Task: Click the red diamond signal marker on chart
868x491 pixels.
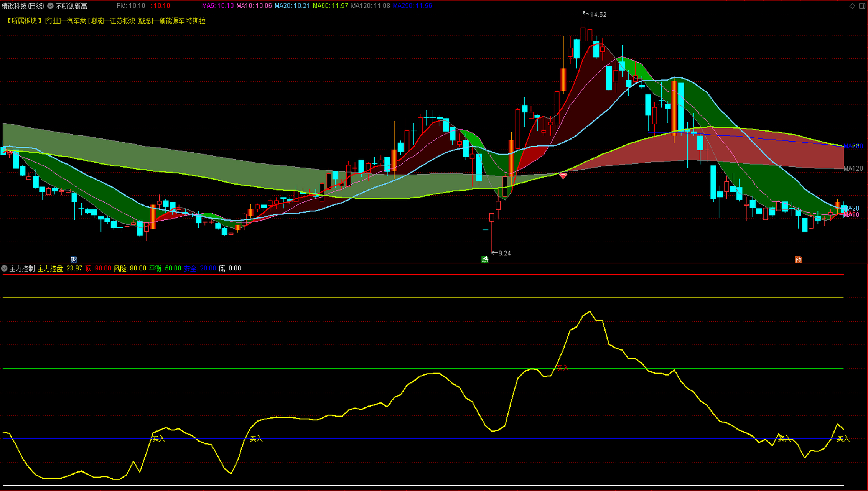Action: click(563, 176)
